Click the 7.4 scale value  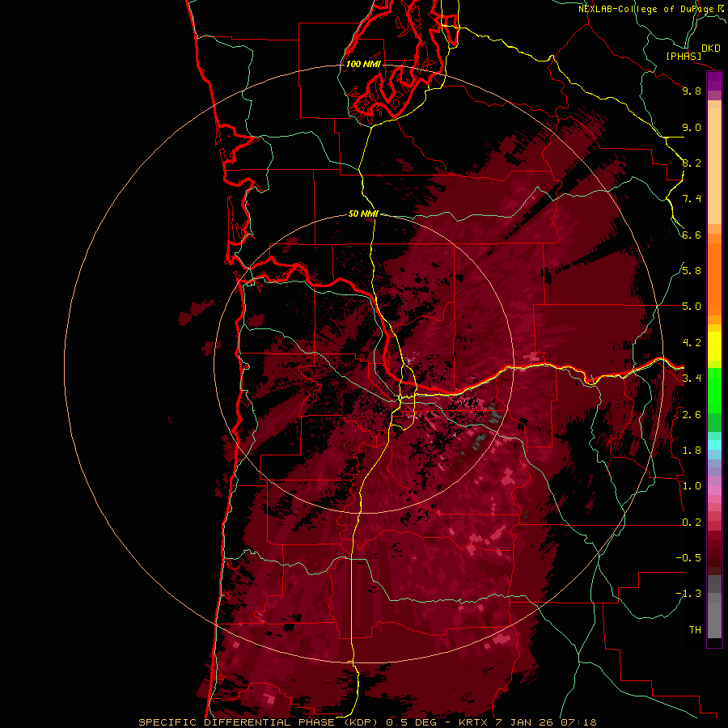point(692,199)
